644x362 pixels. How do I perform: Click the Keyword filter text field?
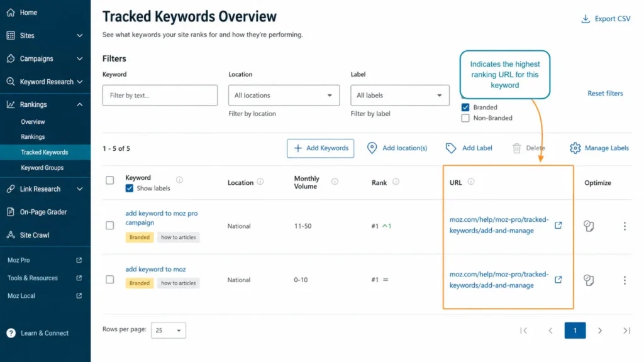160,96
